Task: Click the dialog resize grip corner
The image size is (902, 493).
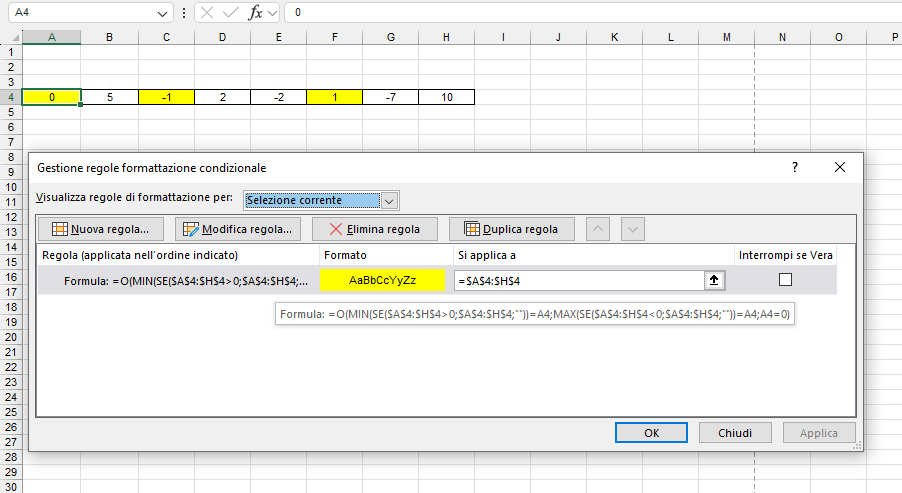Action: coord(858,445)
